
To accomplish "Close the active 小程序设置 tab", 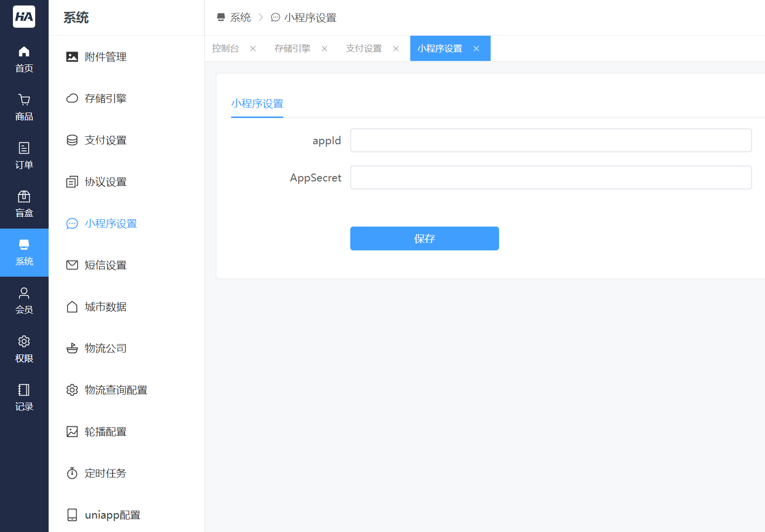I will 476,49.
